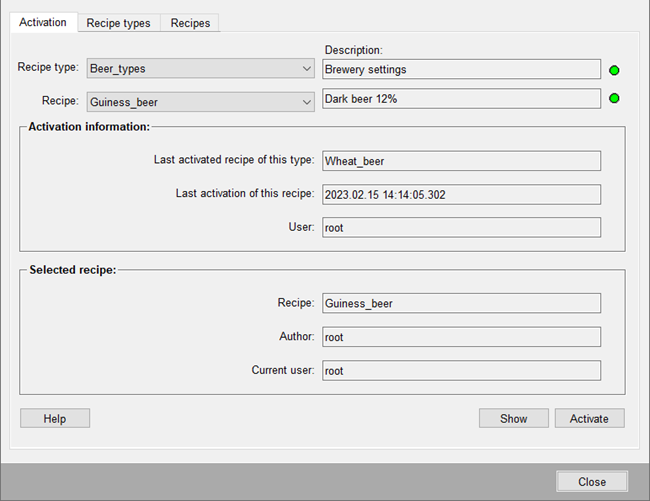Switch to the Recipe types tab
The height and width of the screenshot is (501, 650).
point(118,23)
